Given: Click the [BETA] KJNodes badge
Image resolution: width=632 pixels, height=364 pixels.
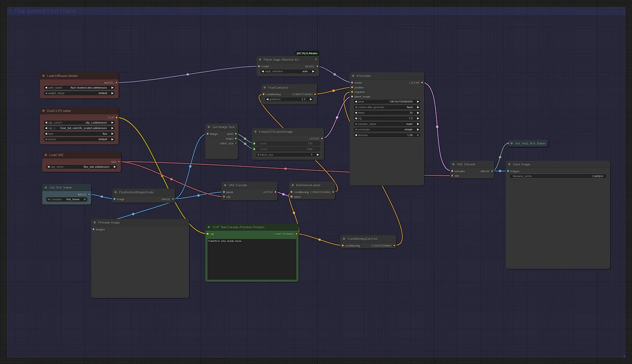Looking at the screenshot, I should point(307,54).
